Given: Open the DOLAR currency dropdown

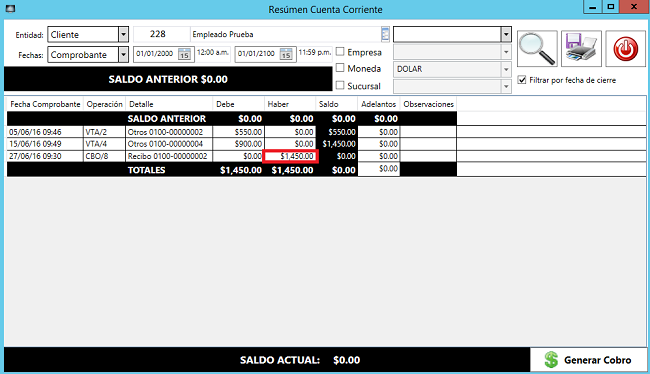Looking at the screenshot, I should pyautogui.click(x=506, y=70).
